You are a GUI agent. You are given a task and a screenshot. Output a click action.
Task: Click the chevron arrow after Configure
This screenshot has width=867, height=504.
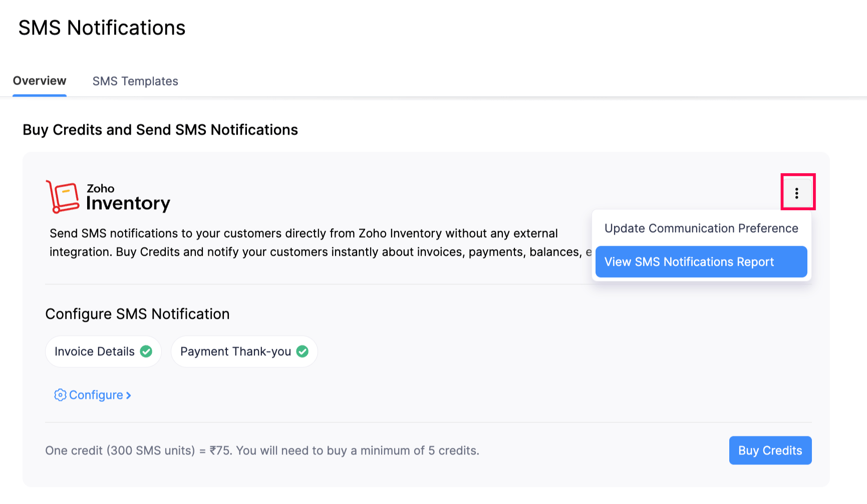(x=128, y=395)
